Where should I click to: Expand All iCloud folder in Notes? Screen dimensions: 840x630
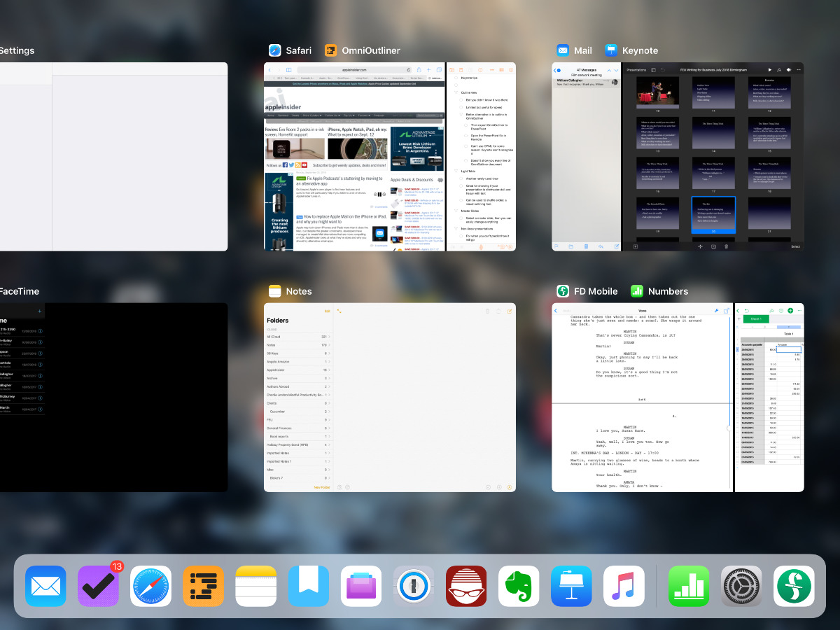pos(298,337)
